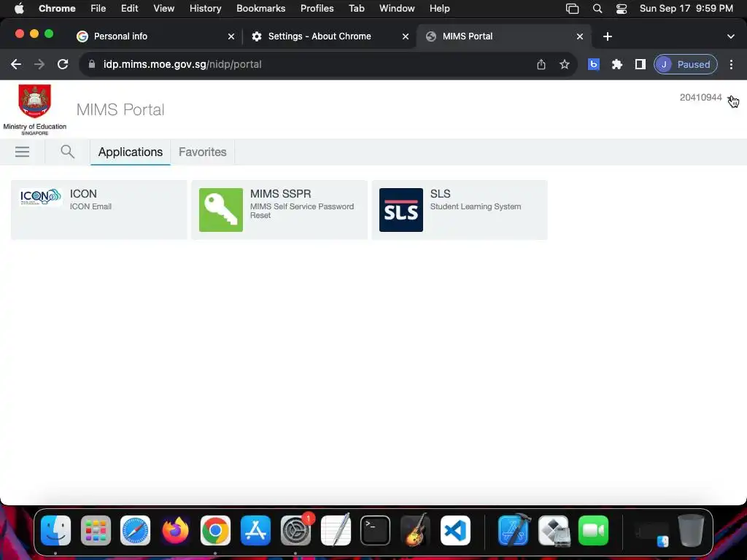Launch Safari from the dock
747x560 pixels.
(135, 531)
